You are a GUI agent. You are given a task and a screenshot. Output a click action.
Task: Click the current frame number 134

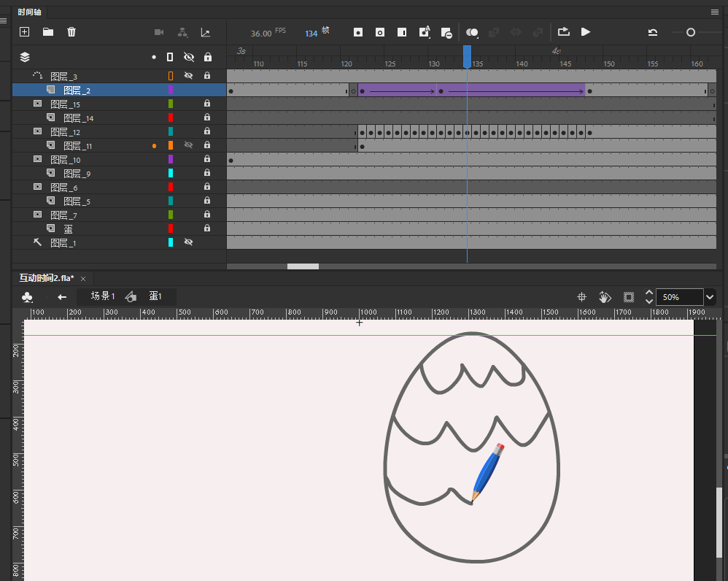point(311,34)
